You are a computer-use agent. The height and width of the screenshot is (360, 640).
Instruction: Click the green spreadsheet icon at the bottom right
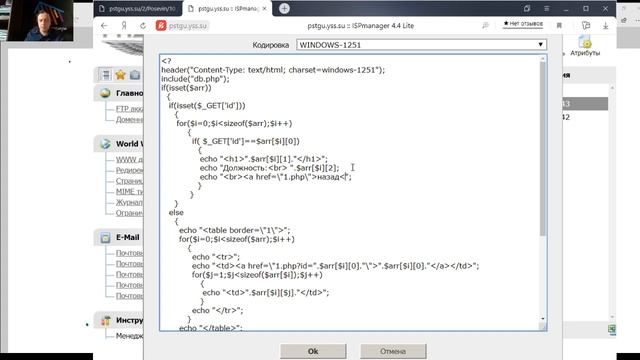pos(611,329)
